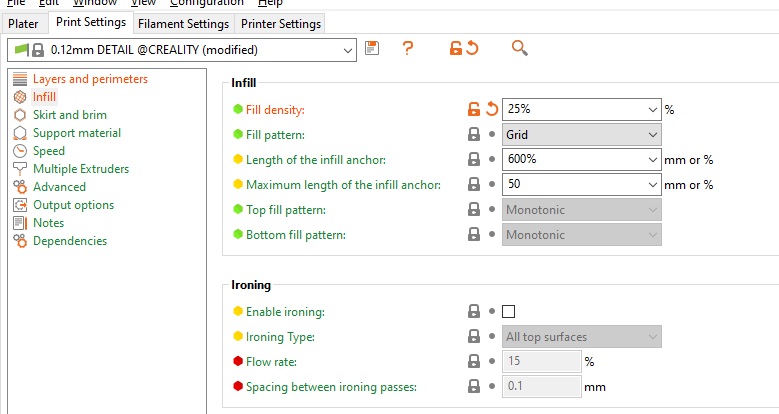Click the lock icon beside Length of the infill anchor
The height and width of the screenshot is (414, 779).
[x=474, y=159]
